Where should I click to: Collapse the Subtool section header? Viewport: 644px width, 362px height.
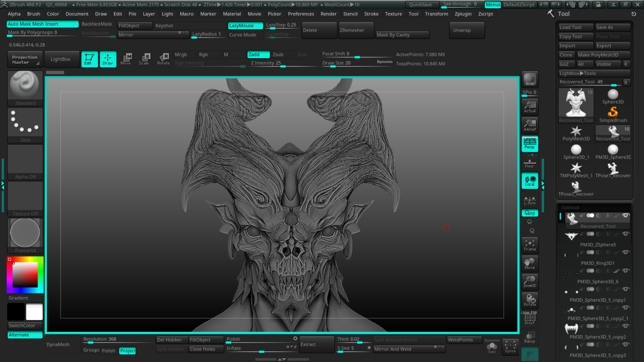[570, 207]
